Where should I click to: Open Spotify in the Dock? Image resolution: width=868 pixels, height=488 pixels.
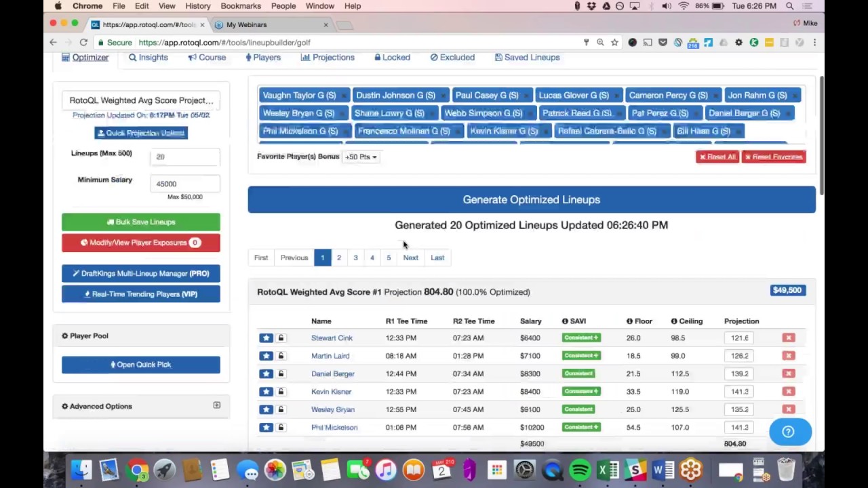pyautogui.click(x=580, y=470)
